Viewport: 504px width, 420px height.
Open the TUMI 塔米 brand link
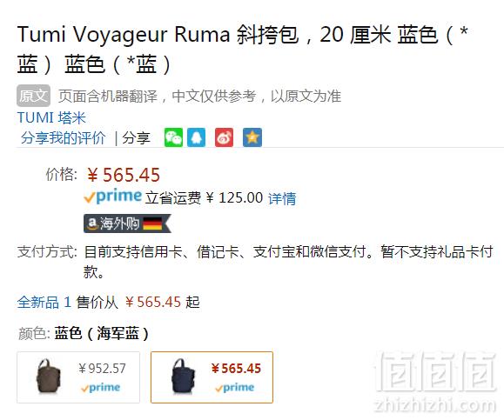pos(51,117)
